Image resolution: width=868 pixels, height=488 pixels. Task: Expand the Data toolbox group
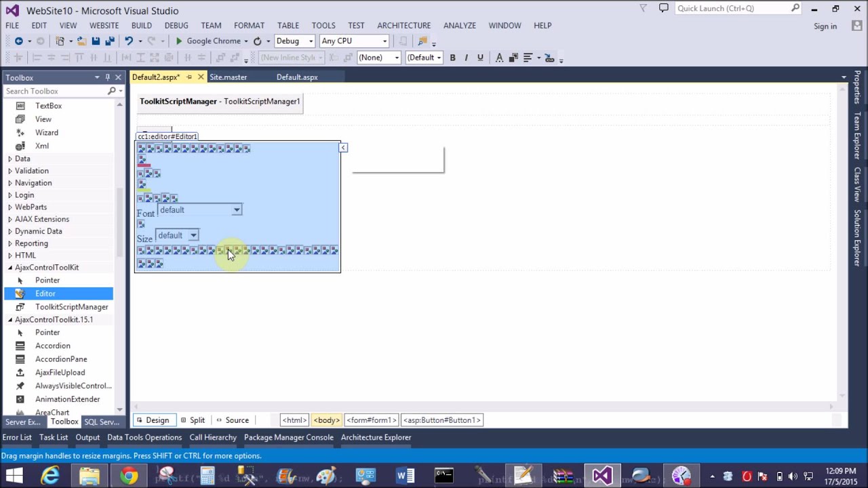pyautogui.click(x=9, y=159)
